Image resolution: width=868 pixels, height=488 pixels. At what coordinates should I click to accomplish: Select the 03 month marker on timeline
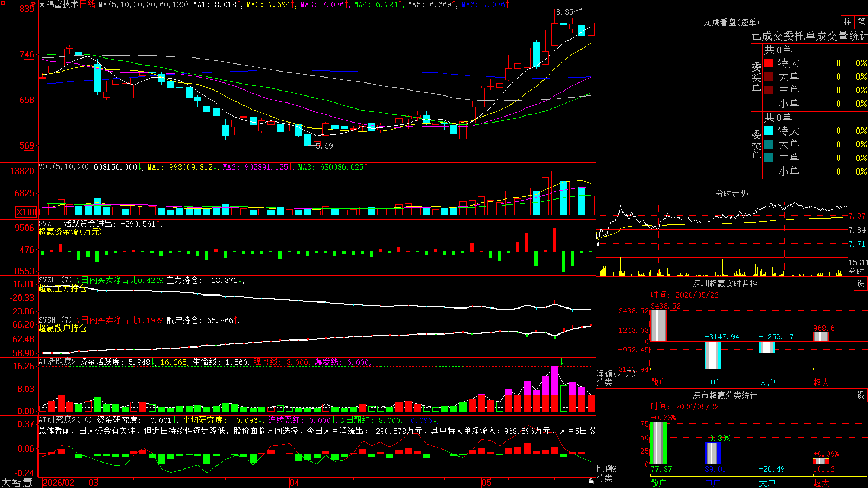93,483
